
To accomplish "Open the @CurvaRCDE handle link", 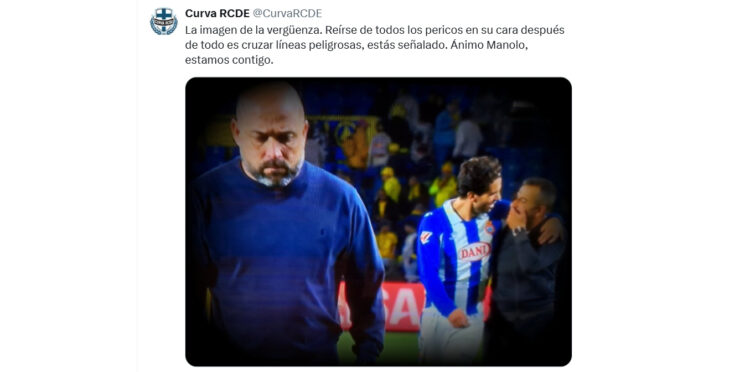I will tap(287, 13).
